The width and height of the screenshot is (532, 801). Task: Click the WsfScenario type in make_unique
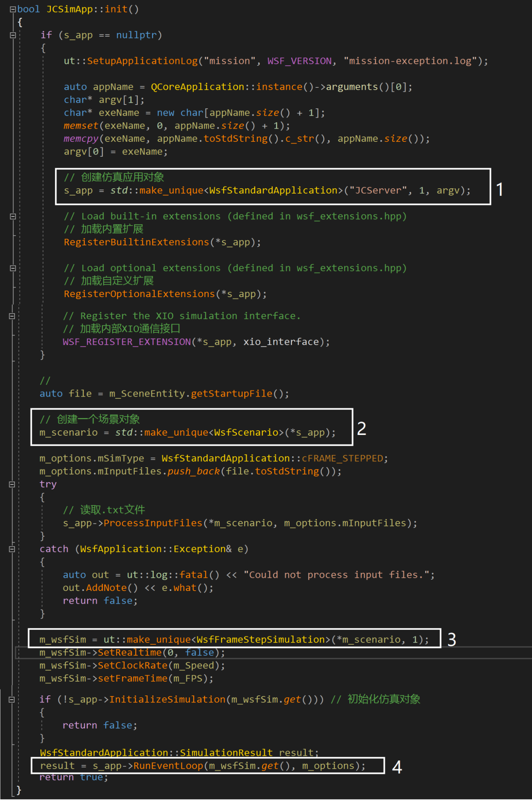(x=246, y=433)
